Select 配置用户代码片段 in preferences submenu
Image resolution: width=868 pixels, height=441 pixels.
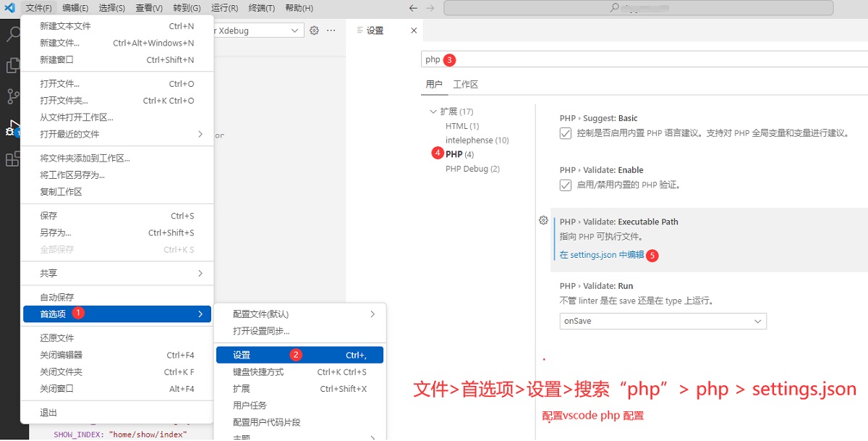[x=299, y=422]
